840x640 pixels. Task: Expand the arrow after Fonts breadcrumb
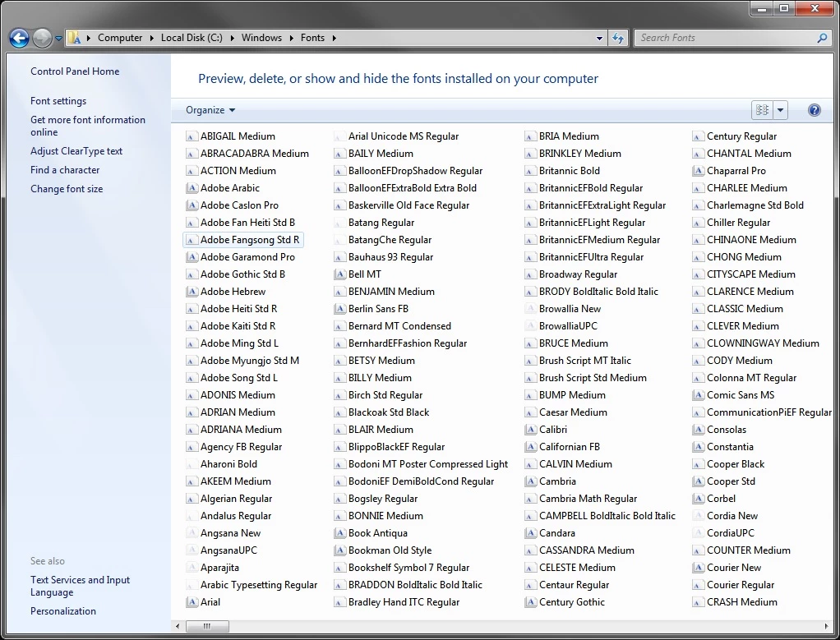(335, 38)
